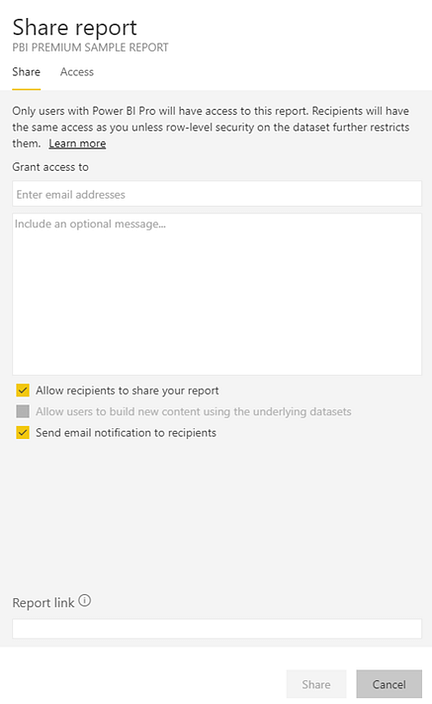Viewport: 432px width, 704px height.
Task: Click the 'Allow recipients to share your report' label
Action: [x=127, y=391]
